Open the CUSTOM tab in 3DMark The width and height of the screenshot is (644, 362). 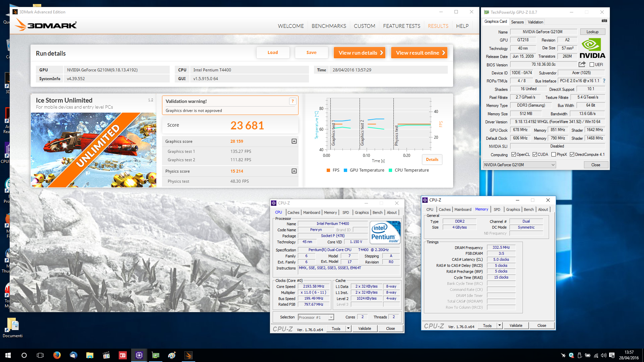pyautogui.click(x=364, y=26)
